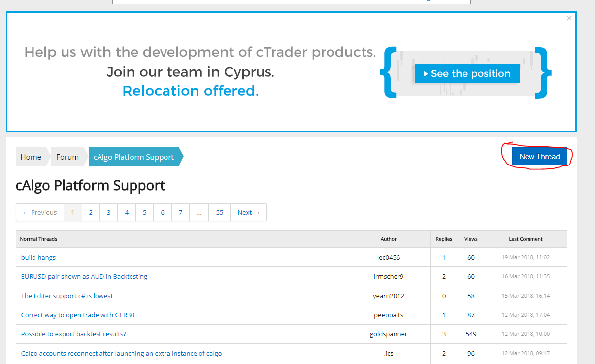Click author .ics
This screenshot has width=595, height=364.
click(x=389, y=353)
